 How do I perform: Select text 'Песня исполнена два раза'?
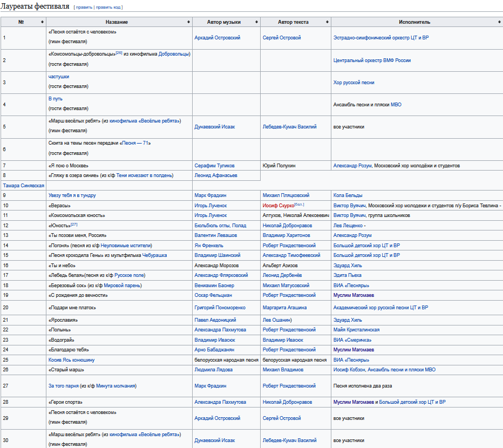point(363,386)
